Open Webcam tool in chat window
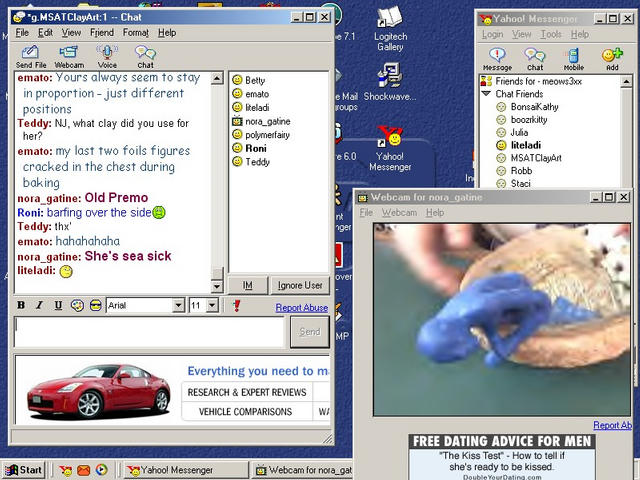640x480 pixels. click(x=69, y=57)
